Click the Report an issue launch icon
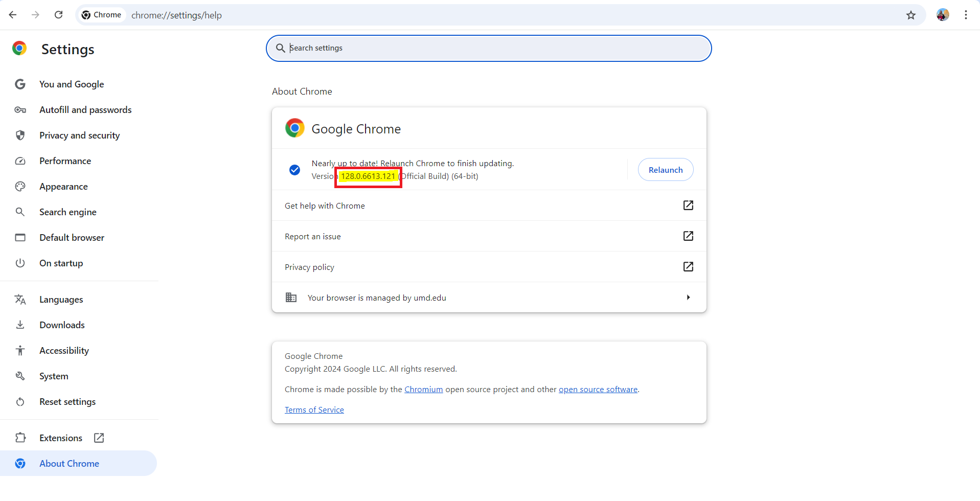Image resolution: width=980 pixels, height=501 pixels. (688, 236)
